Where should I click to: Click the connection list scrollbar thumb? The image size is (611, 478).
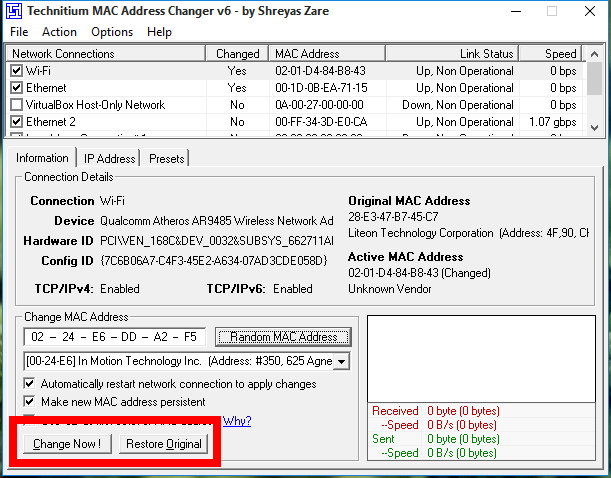click(594, 78)
